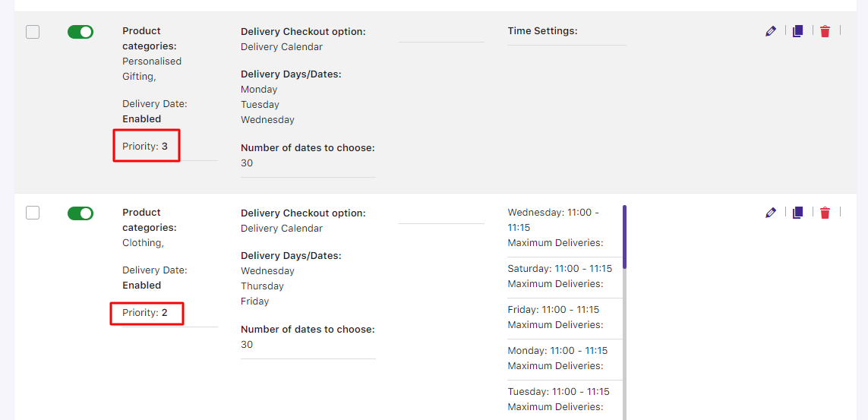Tick the checkbox for Personalised Gifting row
The image size is (868, 420).
tap(33, 32)
